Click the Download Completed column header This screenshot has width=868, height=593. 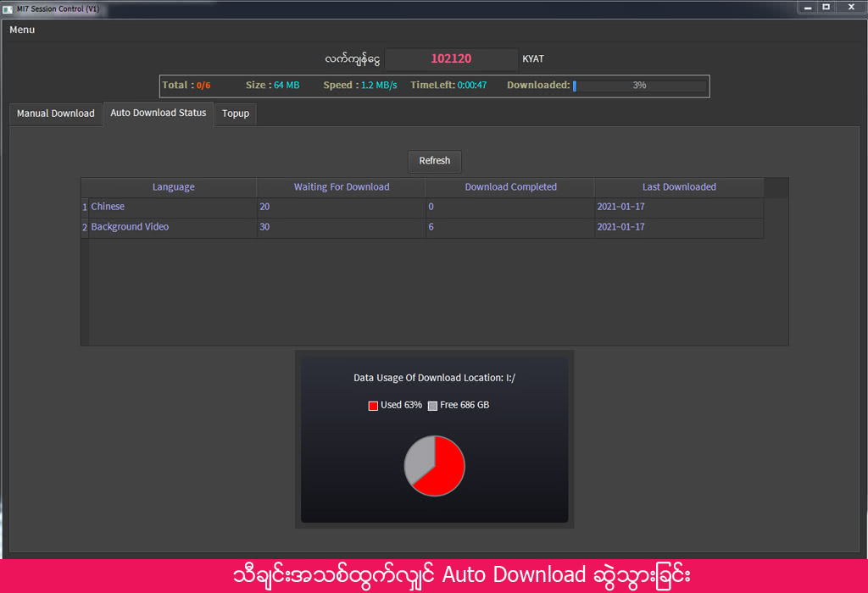click(x=510, y=187)
